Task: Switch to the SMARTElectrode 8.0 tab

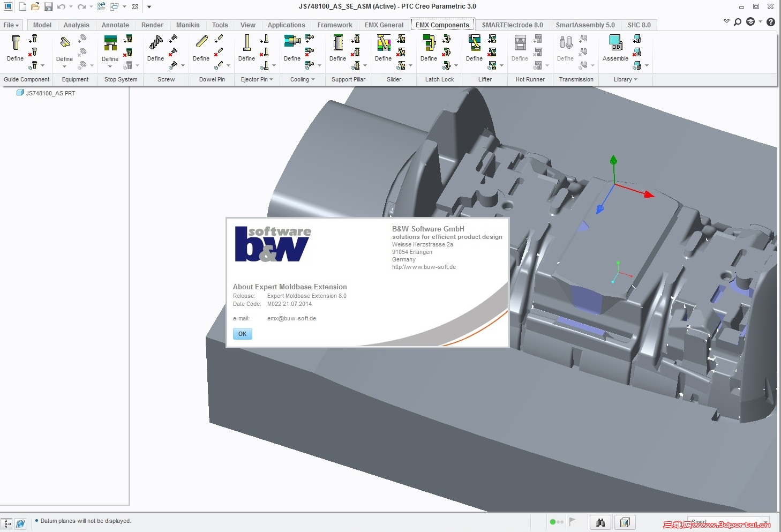Action: 513,25
